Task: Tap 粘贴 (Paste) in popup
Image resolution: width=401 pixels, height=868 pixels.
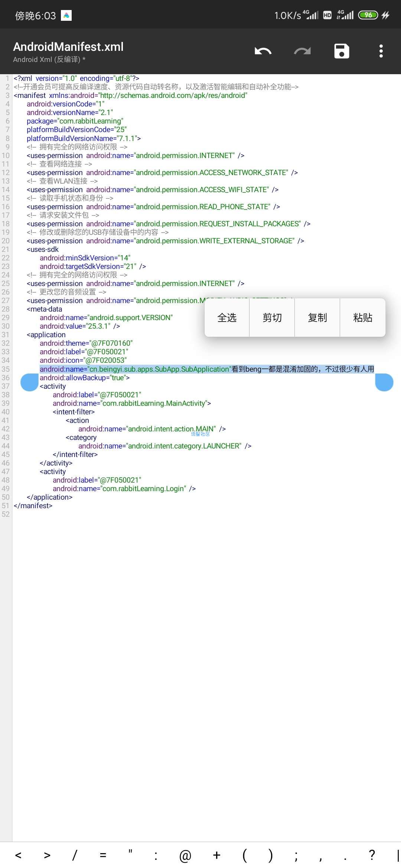Action: click(363, 318)
